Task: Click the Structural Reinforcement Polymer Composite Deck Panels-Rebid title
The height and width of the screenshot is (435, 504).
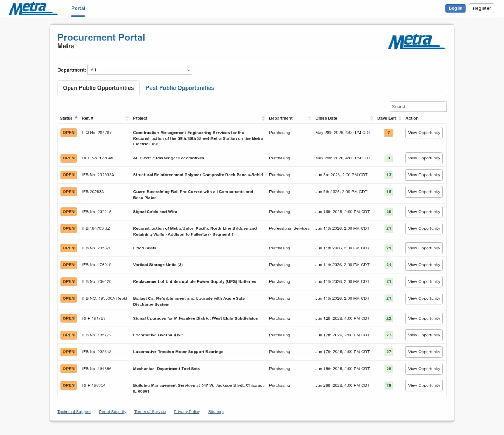Action: pos(198,175)
